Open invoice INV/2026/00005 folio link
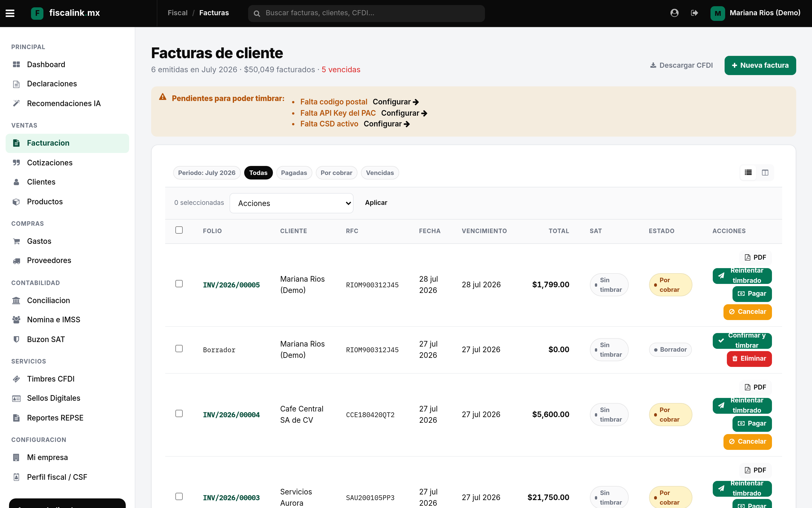This screenshot has width=812, height=508. pyautogui.click(x=231, y=285)
